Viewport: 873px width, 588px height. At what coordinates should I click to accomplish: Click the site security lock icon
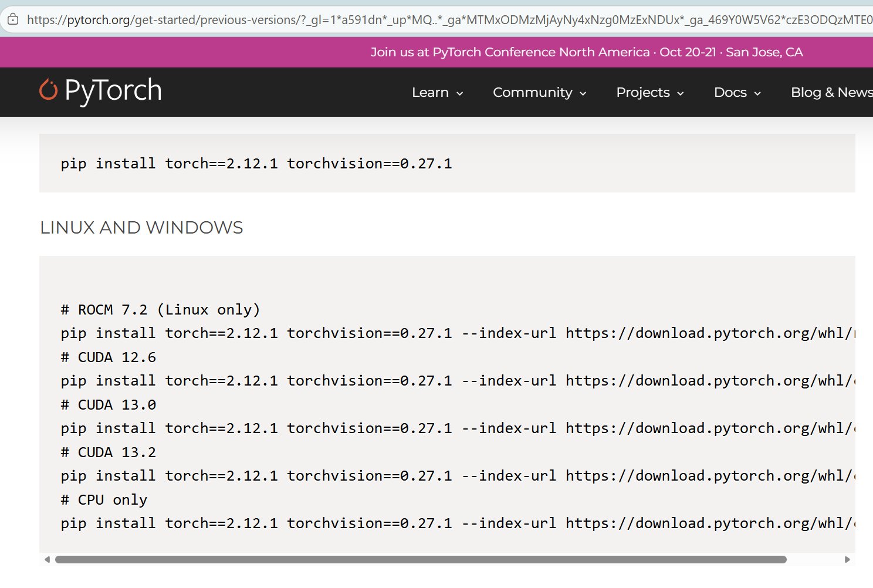(13, 19)
